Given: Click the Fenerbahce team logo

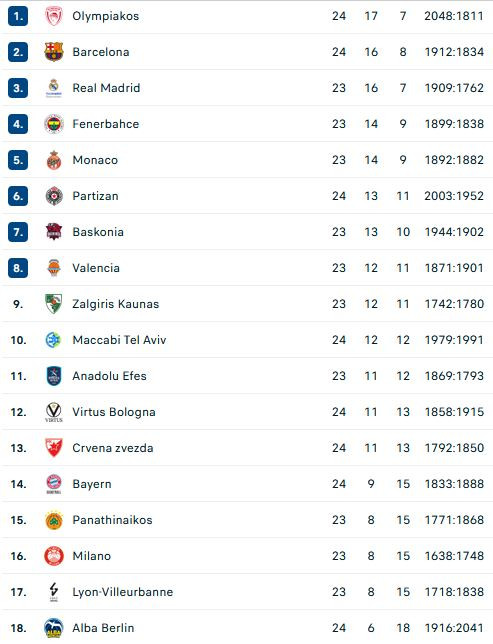Looking at the screenshot, I should tap(54, 124).
